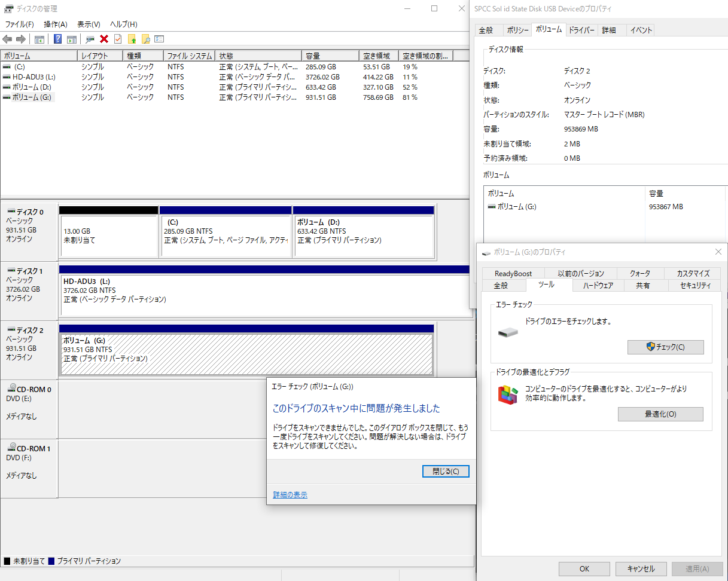
Task: Click the チェック(C) error check button
Action: [665, 347]
